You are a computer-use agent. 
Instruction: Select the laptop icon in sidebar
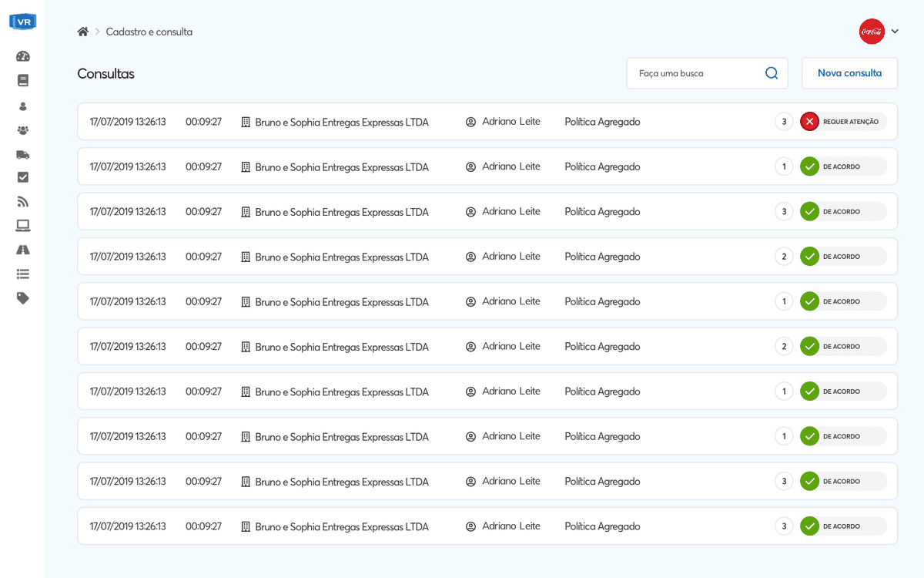tap(22, 226)
